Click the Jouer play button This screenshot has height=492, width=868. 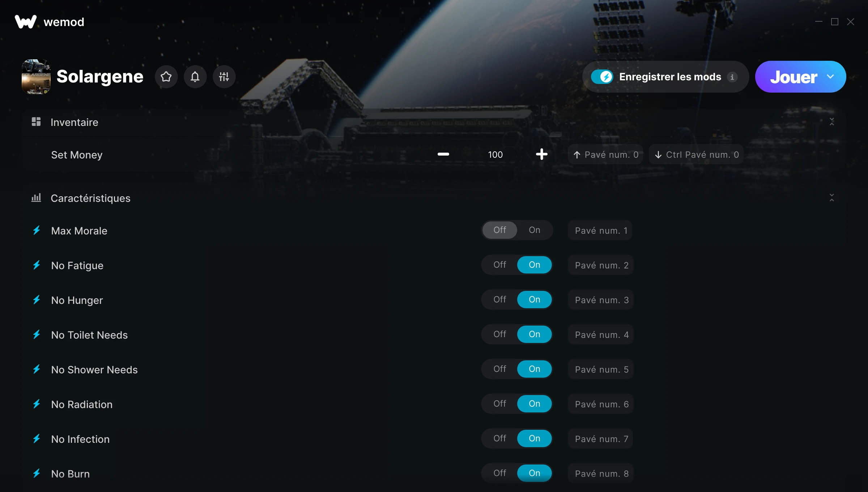tap(793, 77)
